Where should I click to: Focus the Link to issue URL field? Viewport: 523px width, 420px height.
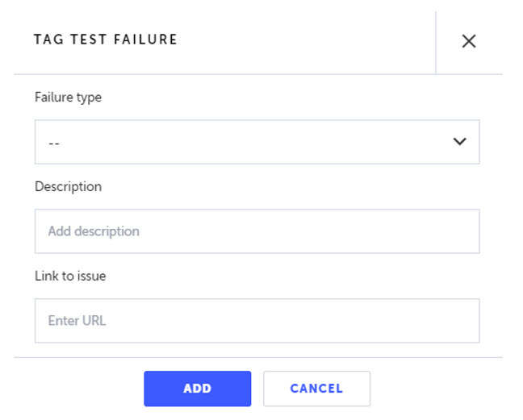coord(257,321)
